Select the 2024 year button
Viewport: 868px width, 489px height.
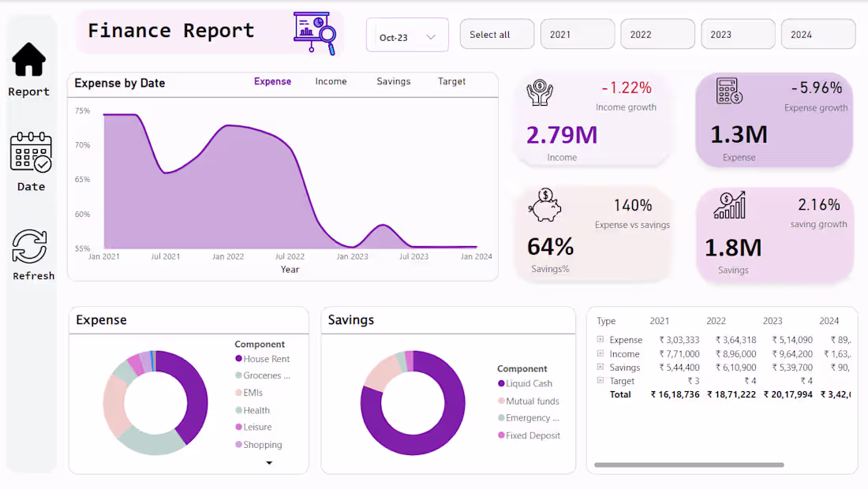click(x=818, y=34)
